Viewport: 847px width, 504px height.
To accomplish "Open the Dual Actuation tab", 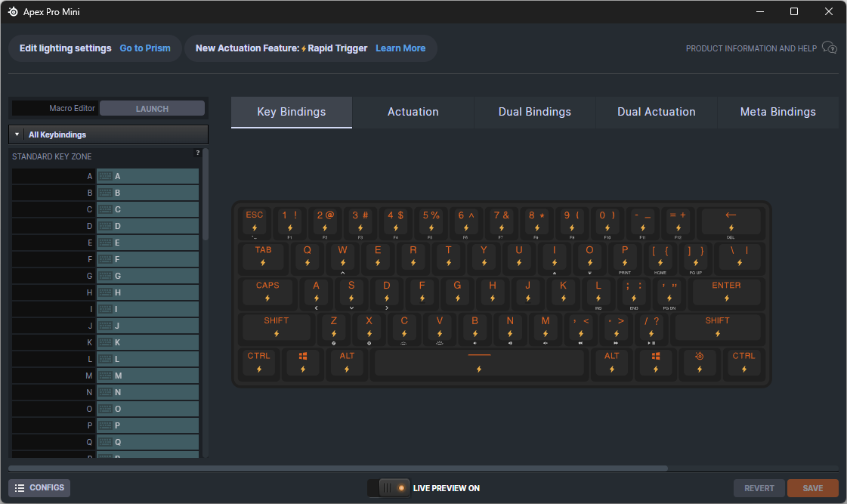I will point(657,112).
